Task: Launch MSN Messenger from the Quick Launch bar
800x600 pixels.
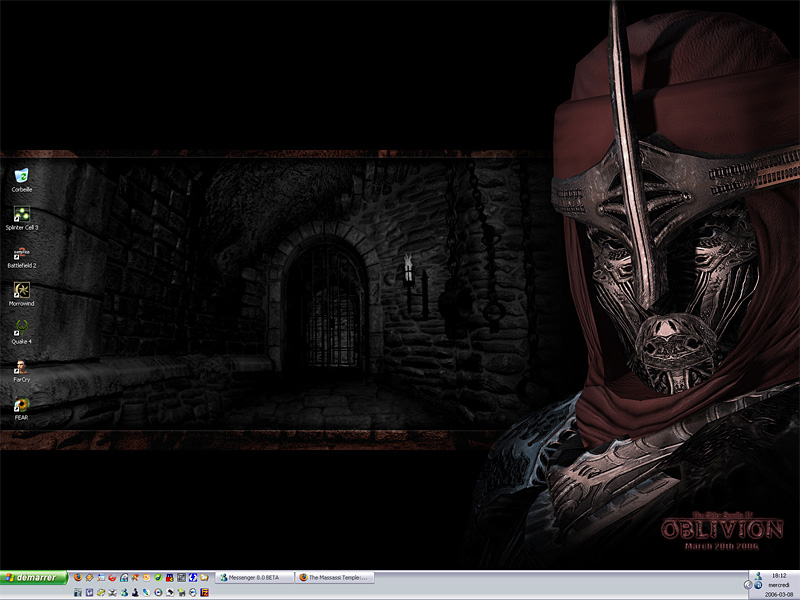Action: pyautogui.click(x=124, y=592)
